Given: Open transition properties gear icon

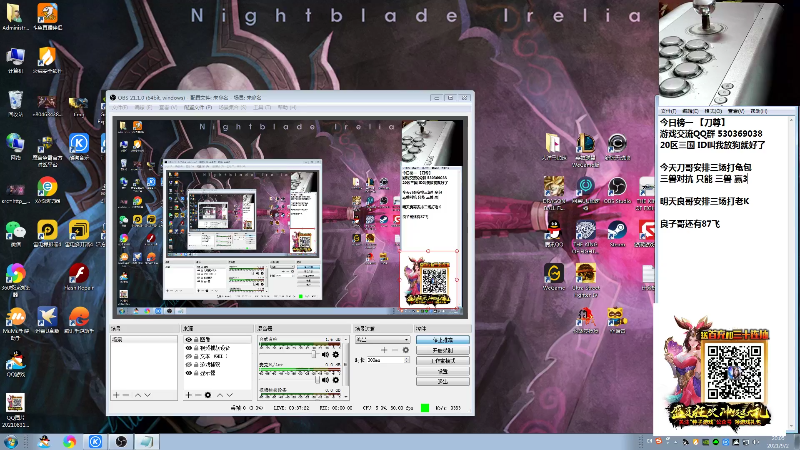Looking at the screenshot, I should tap(406, 350).
